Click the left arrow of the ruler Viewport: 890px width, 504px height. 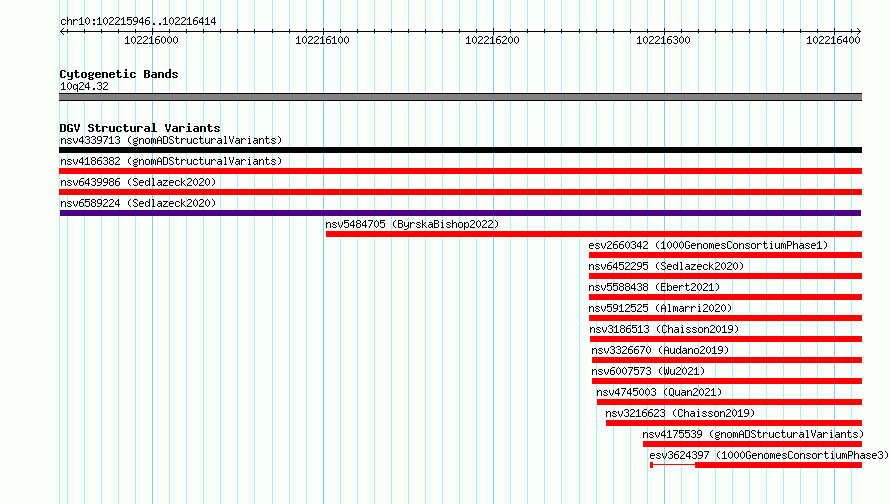(x=63, y=31)
